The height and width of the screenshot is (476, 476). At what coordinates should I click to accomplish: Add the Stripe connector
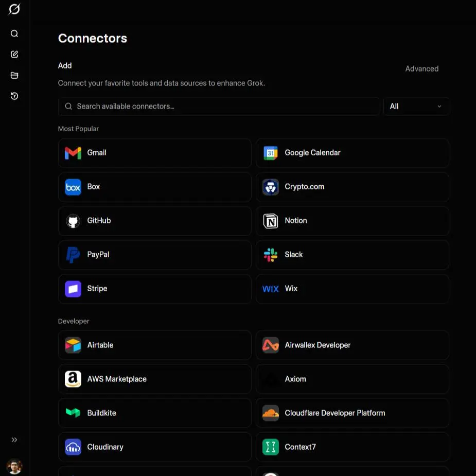[x=155, y=289]
